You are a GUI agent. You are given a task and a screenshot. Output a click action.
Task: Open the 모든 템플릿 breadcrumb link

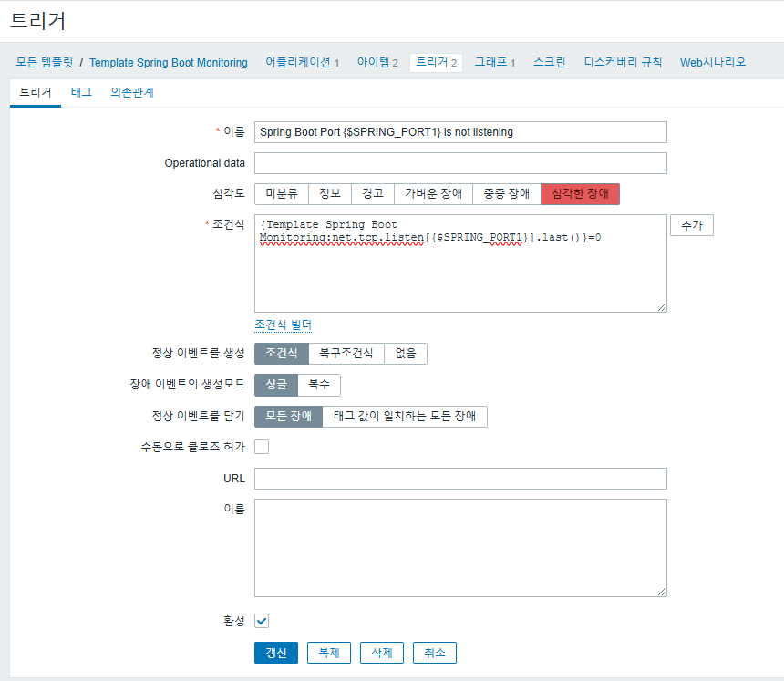[x=45, y=63]
